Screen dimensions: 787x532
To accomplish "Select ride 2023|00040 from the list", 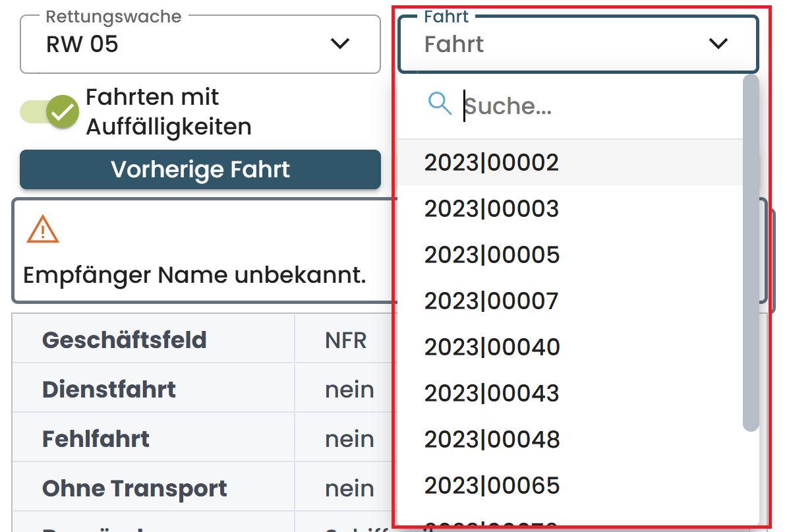I will [x=493, y=346].
